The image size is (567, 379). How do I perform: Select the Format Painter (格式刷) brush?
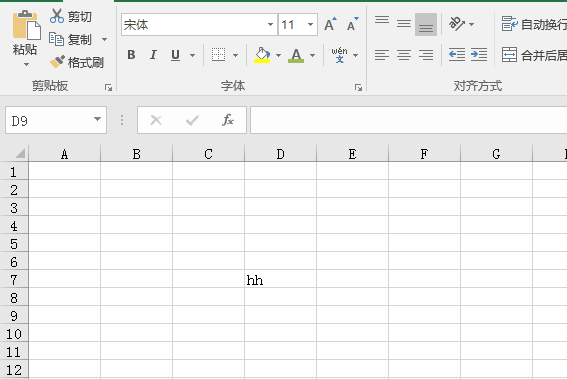(x=57, y=62)
